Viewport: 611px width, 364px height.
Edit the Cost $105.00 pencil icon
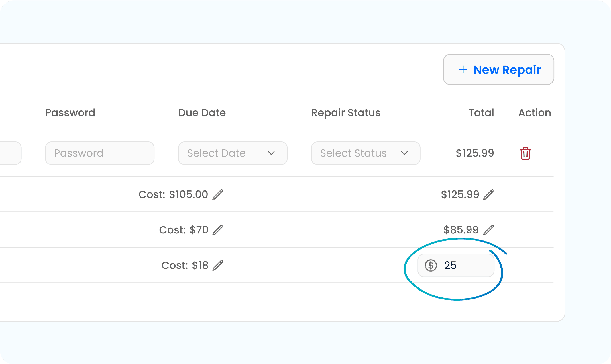click(x=218, y=195)
